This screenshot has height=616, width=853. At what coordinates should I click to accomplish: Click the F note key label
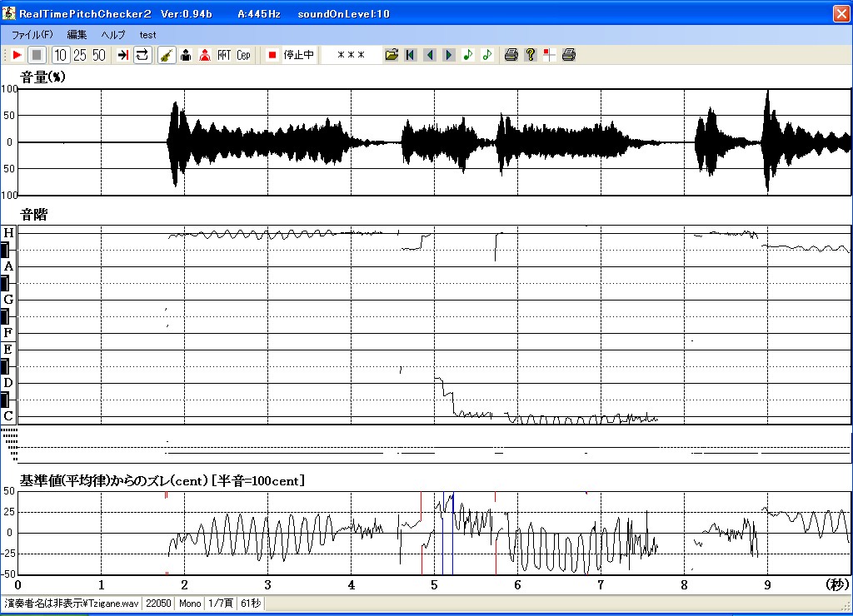(8, 332)
